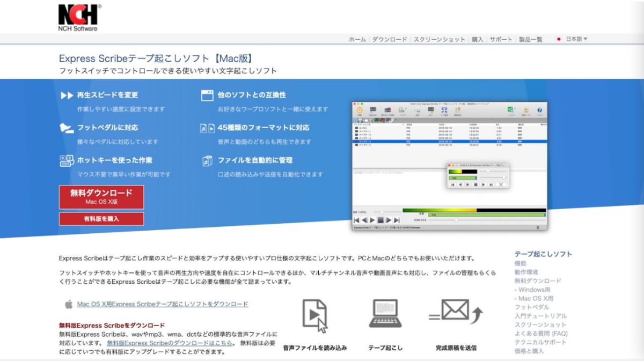This screenshot has width=644, height=362.
Task: Click the ファイルを自動的に管理 feature heading
Action: [x=255, y=160]
